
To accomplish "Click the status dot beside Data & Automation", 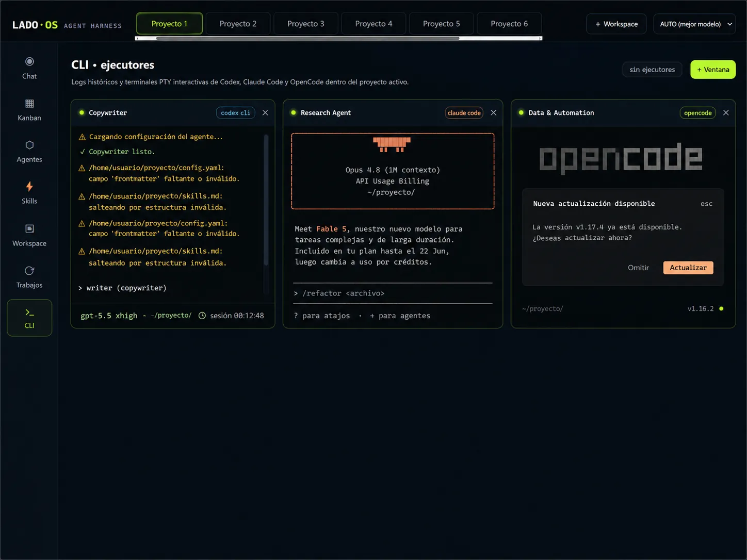I will [x=521, y=112].
